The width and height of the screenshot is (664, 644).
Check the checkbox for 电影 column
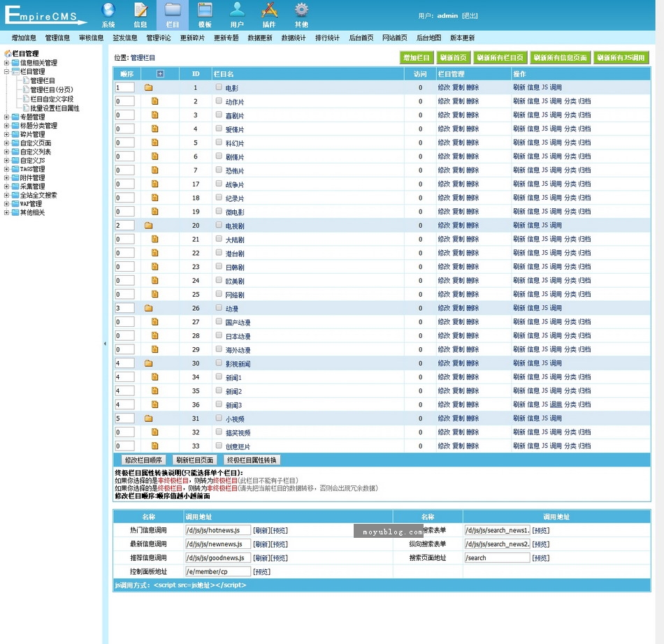point(219,87)
